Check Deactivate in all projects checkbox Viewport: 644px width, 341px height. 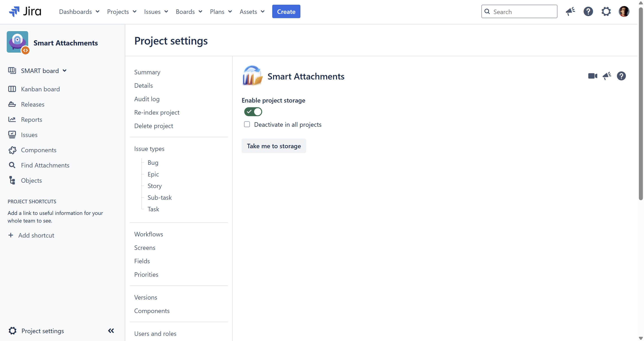coord(247,124)
